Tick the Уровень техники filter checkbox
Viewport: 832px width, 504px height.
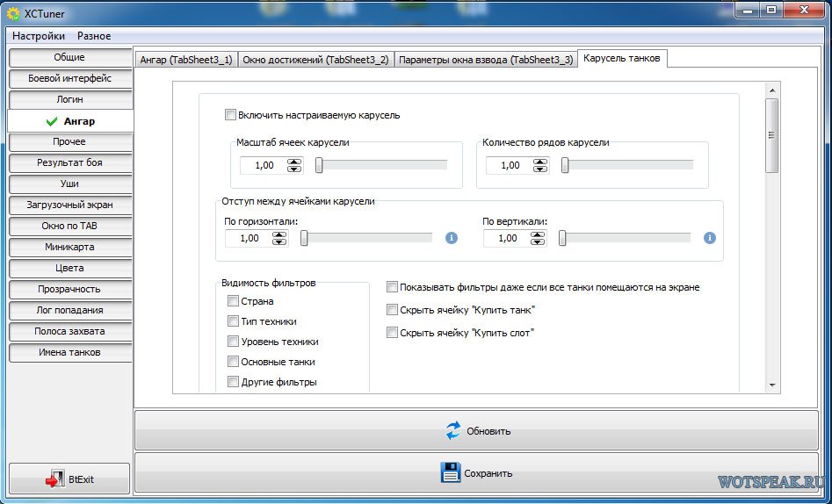233,342
